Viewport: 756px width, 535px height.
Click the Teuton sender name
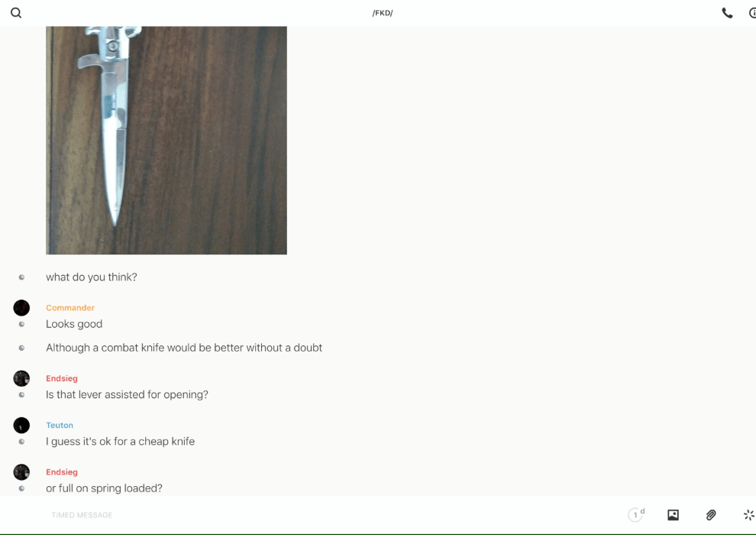coord(60,425)
